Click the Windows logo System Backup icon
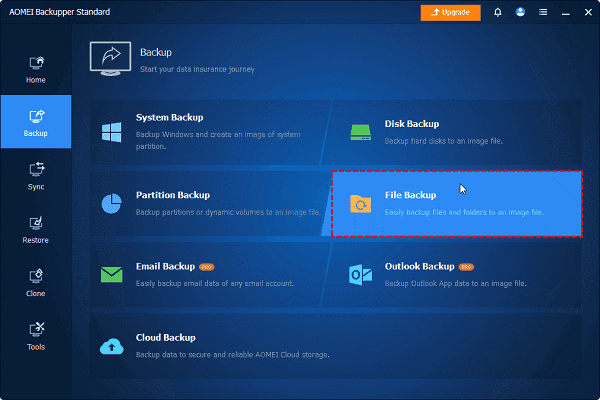 111,132
